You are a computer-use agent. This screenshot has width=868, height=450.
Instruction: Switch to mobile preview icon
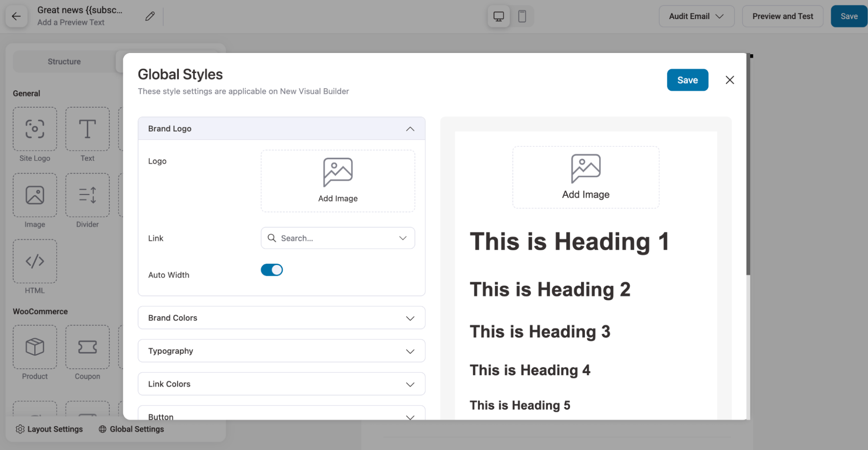pyautogui.click(x=522, y=17)
